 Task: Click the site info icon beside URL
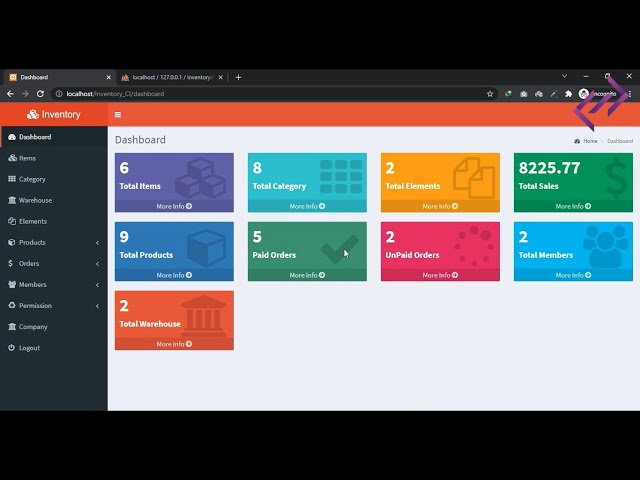tap(59, 94)
